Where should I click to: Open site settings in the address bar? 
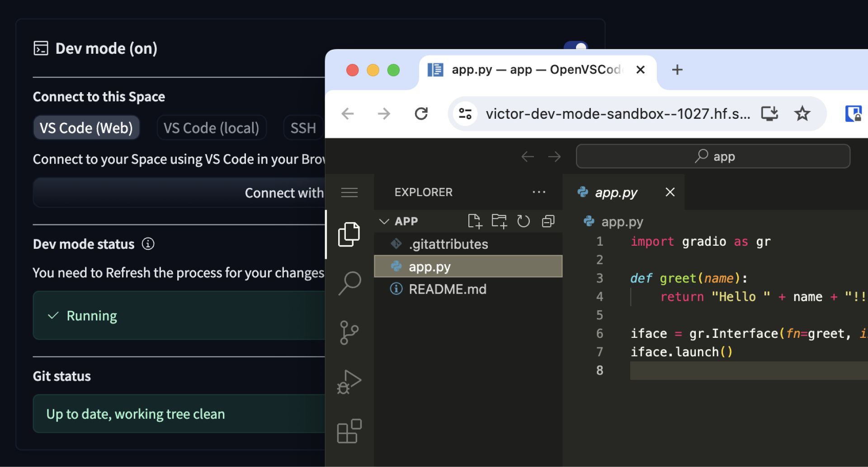(x=465, y=113)
